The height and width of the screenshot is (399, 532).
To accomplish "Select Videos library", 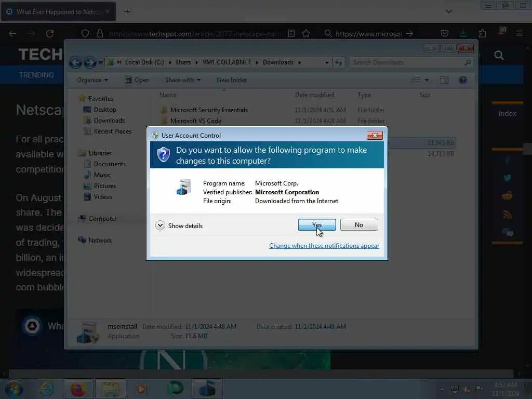I will pyautogui.click(x=103, y=197).
